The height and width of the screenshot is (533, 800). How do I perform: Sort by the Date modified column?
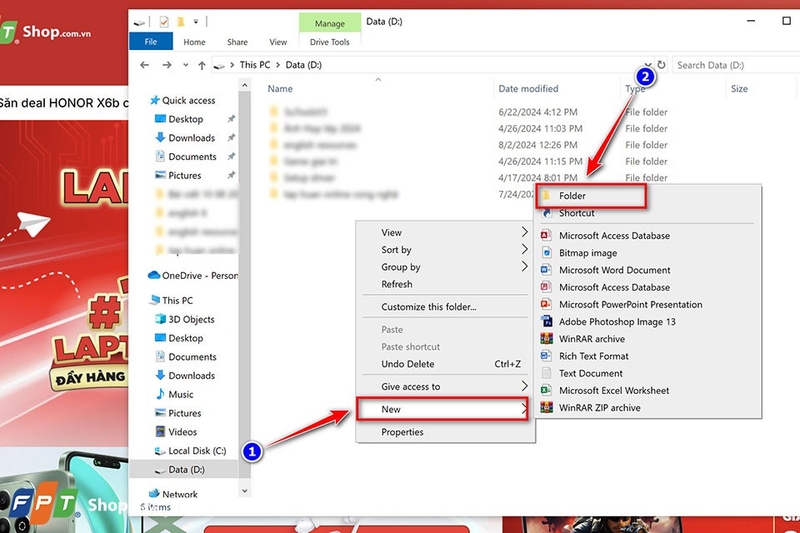point(528,89)
